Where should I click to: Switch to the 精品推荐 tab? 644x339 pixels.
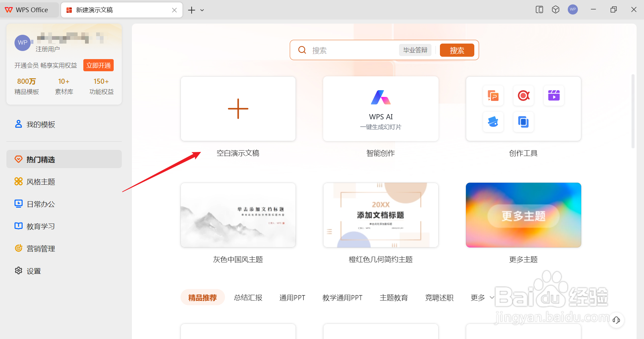pos(203,297)
